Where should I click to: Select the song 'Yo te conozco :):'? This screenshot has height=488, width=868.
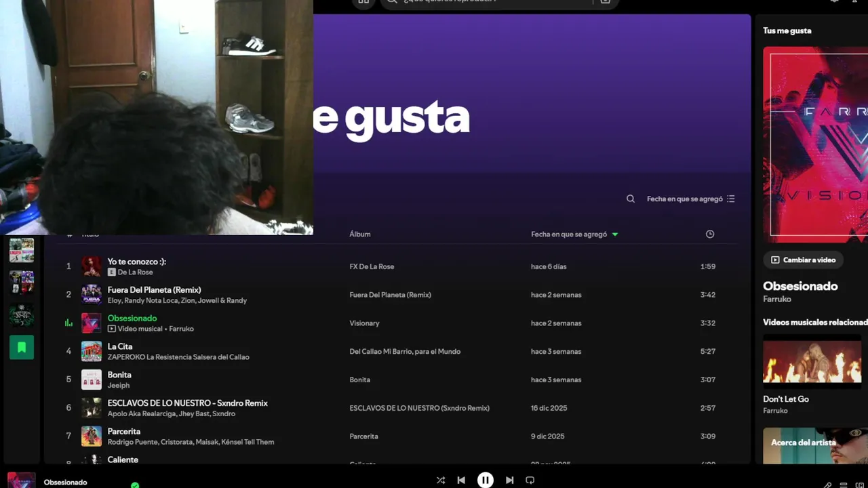tap(137, 262)
